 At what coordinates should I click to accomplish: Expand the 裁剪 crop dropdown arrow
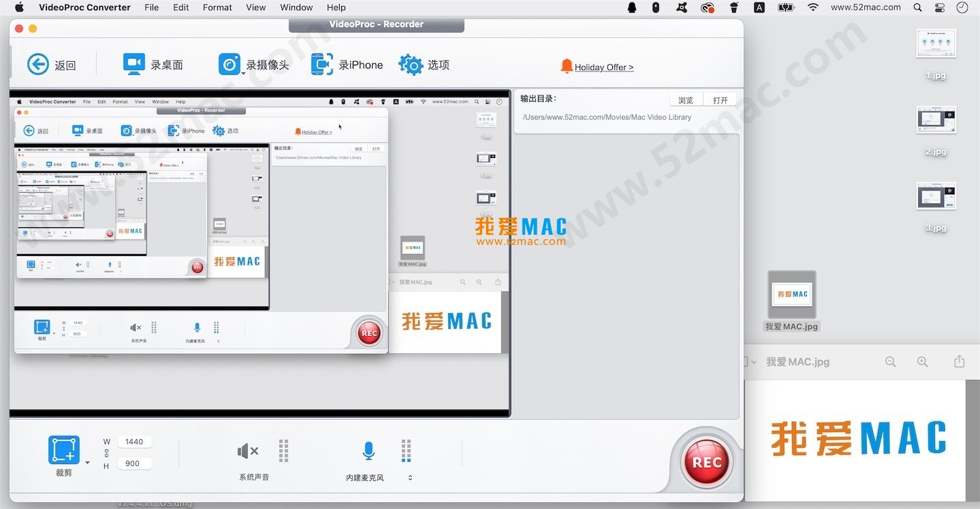coord(87,463)
